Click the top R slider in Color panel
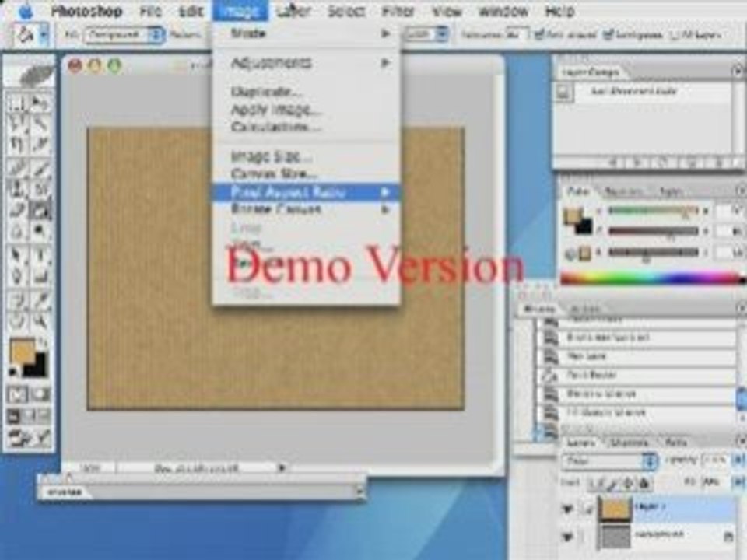Viewport: 747px width, 560px height. click(x=653, y=210)
